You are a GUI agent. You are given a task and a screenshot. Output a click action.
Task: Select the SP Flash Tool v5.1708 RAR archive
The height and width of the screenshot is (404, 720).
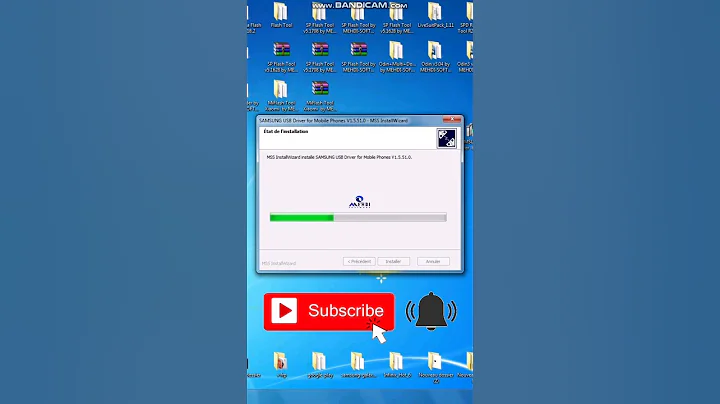point(320,57)
